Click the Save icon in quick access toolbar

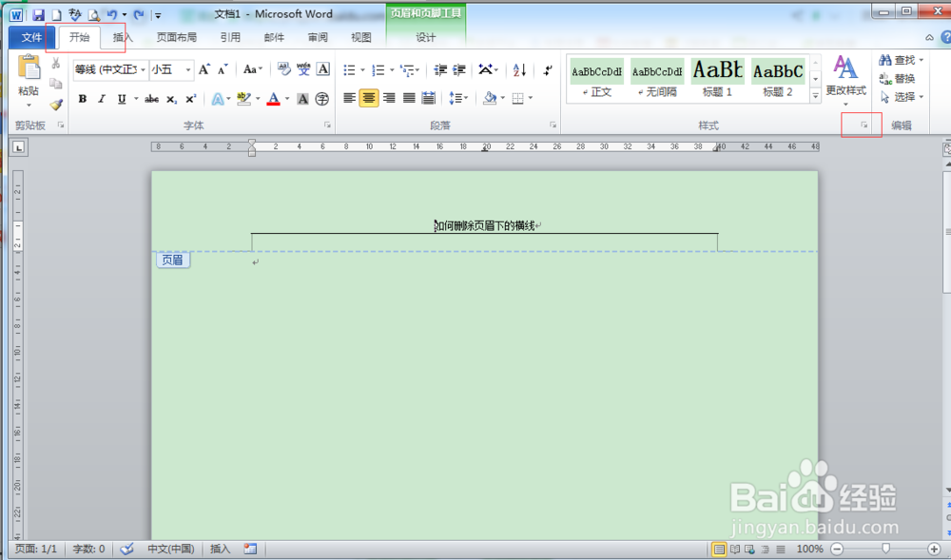pyautogui.click(x=38, y=14)
